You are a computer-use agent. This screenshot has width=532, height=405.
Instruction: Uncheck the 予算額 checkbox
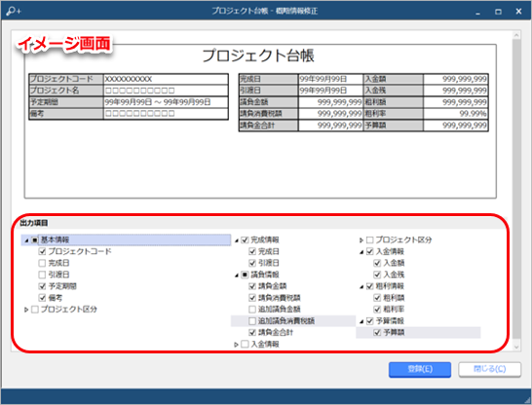pos(377,333)
